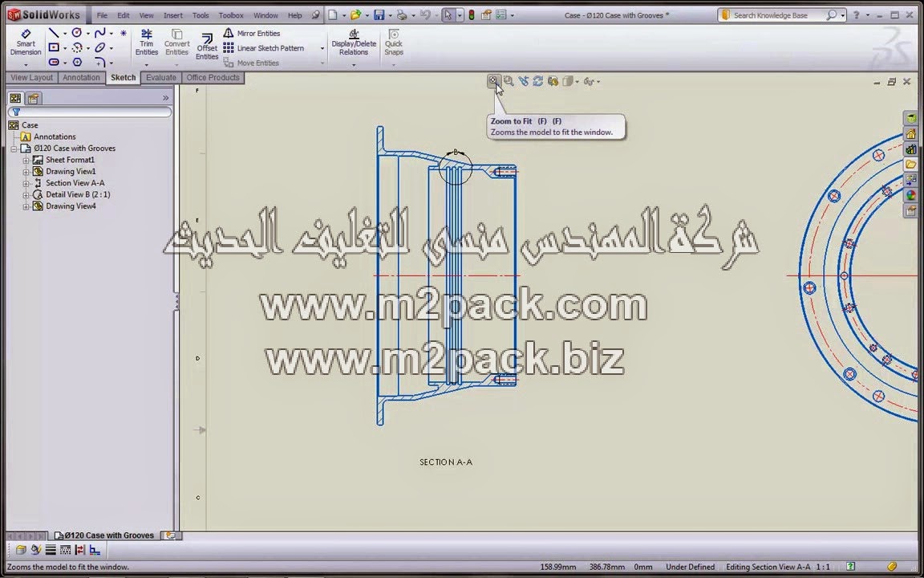924x578 pixels.
Task: Select the Smart Dimension tool
Action: (x=26, y=43)
